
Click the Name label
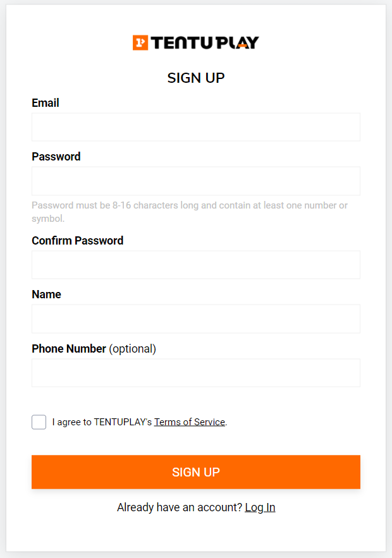(x=46, y=294)
